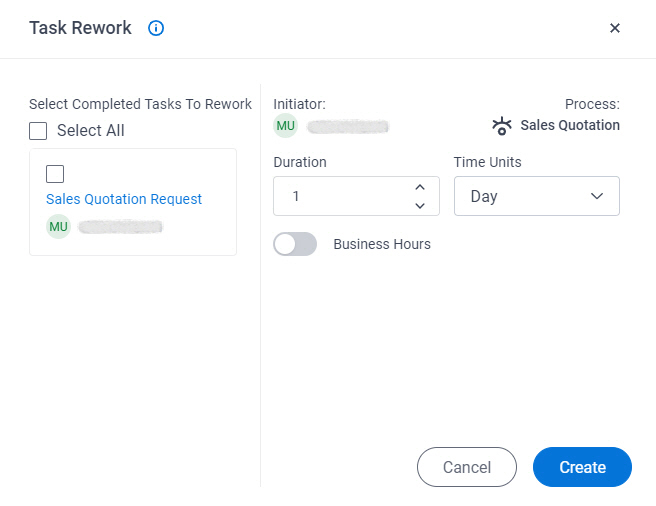Click the Cancel button
The image size is (656, 506).
[x=467, y=467]
